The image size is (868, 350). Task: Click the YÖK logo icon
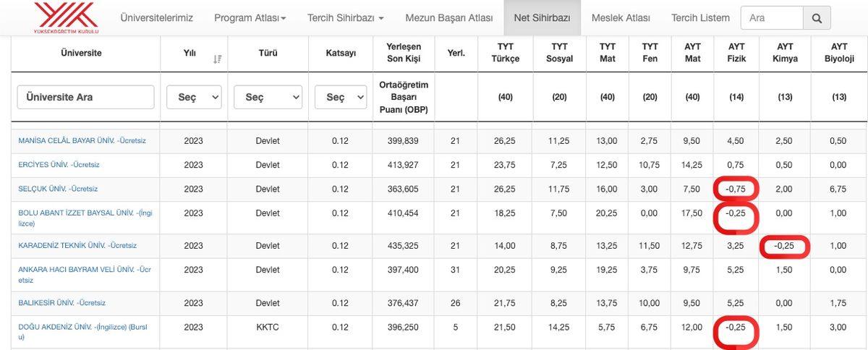66,17
